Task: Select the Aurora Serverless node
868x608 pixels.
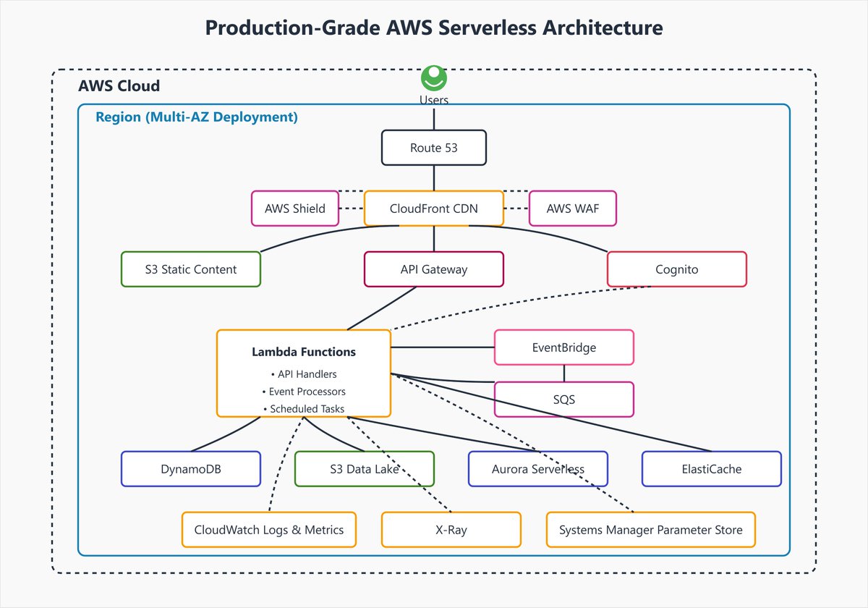Action: click(x=538, y=469)
